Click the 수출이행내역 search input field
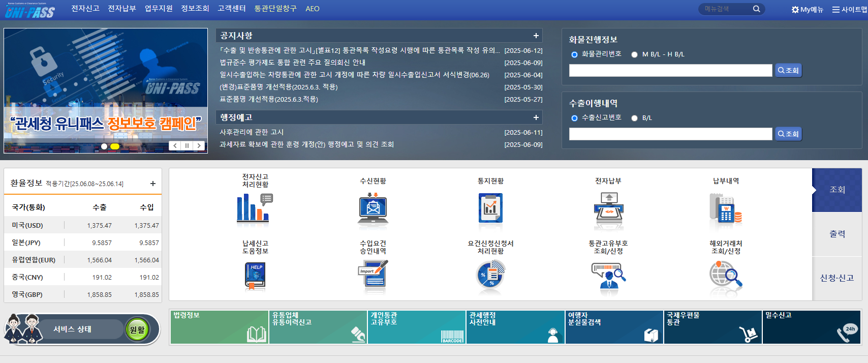This screenshot has height=363, width=868. pos(670,134)
